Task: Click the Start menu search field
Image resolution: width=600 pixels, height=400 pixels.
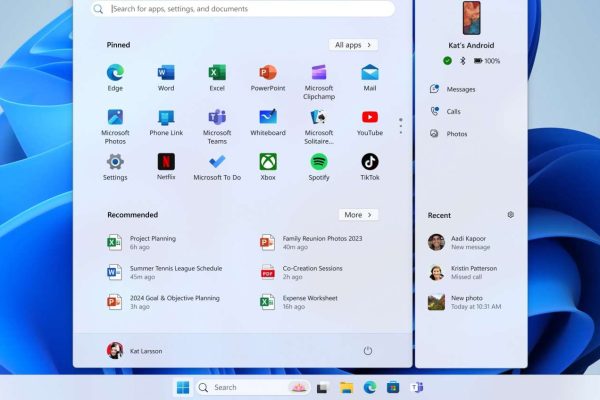Action: point(243,8)
